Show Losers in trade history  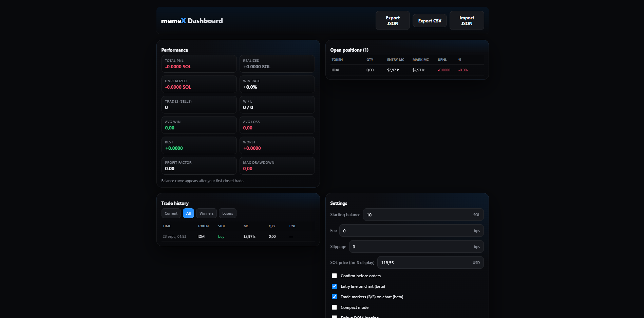click(x=228, y=213)
